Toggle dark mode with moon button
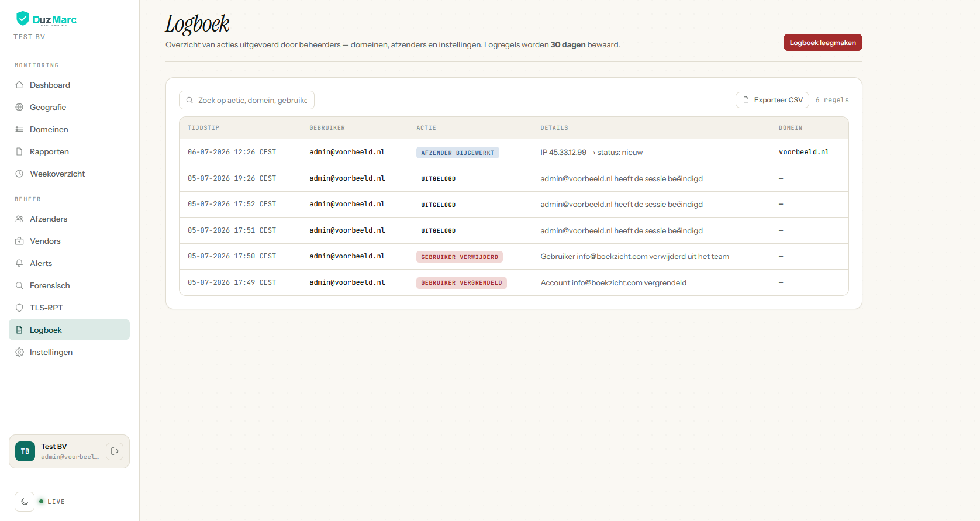This screenshot has height=521, width=980. 25,502
